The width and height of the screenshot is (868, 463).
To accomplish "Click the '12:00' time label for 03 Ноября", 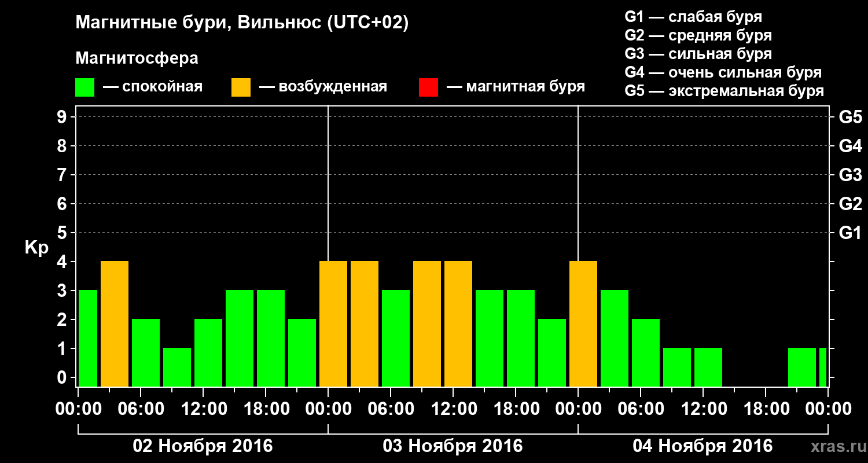I will coord(453,409).
